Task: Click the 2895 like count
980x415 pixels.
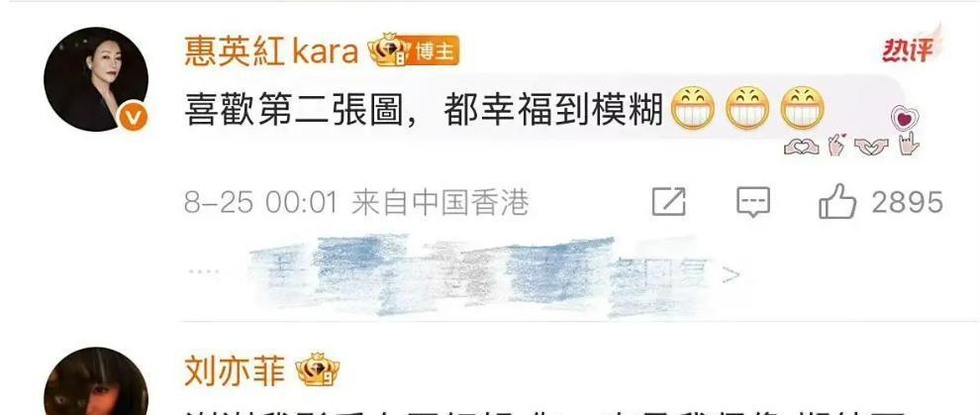Action: (908, 202)
